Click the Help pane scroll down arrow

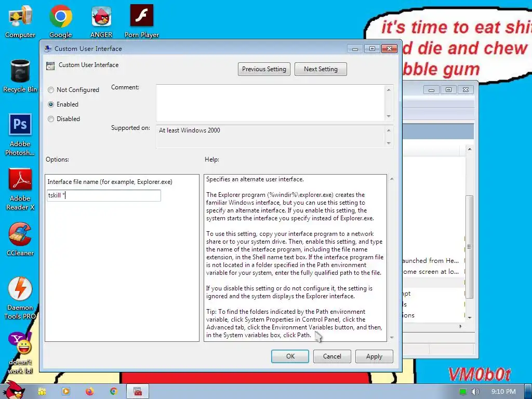[392, 338]
